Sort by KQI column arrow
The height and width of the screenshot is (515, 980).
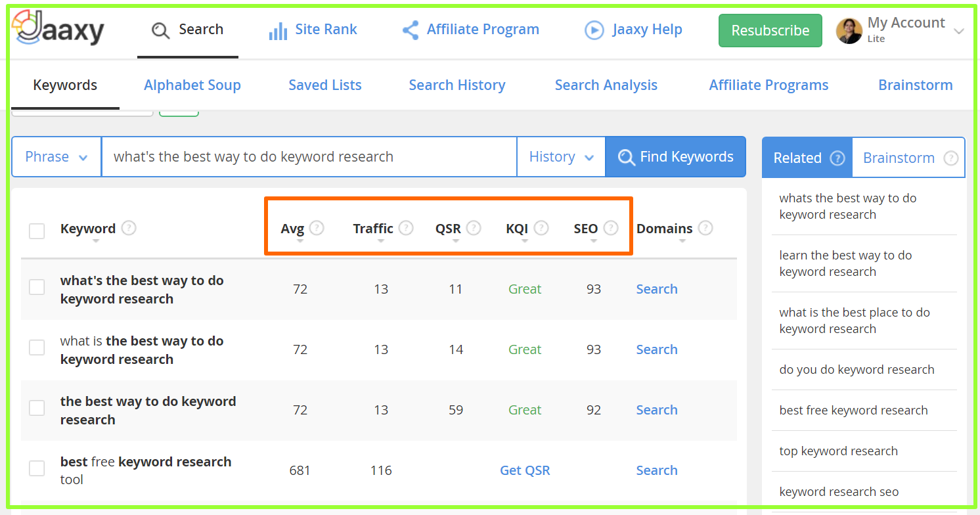pos(524,241)
